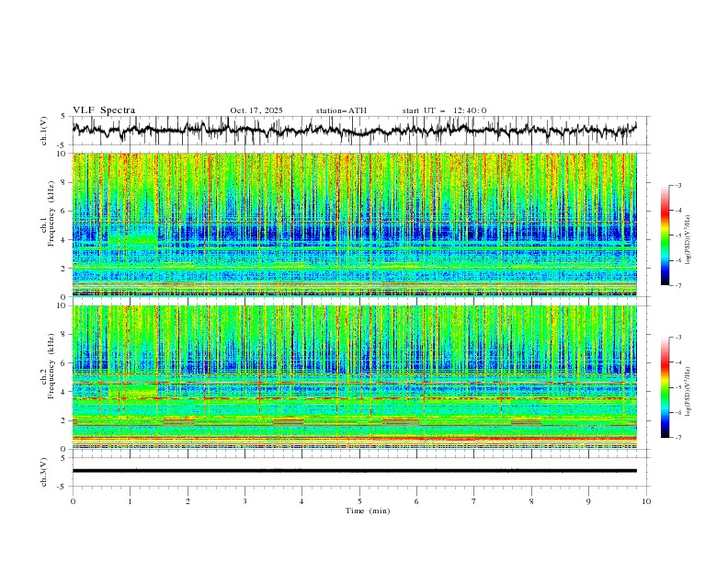Click the time axis tick label '4'
Image resolution: width=728 pixels, height=563 pixels.
point(301,501)
